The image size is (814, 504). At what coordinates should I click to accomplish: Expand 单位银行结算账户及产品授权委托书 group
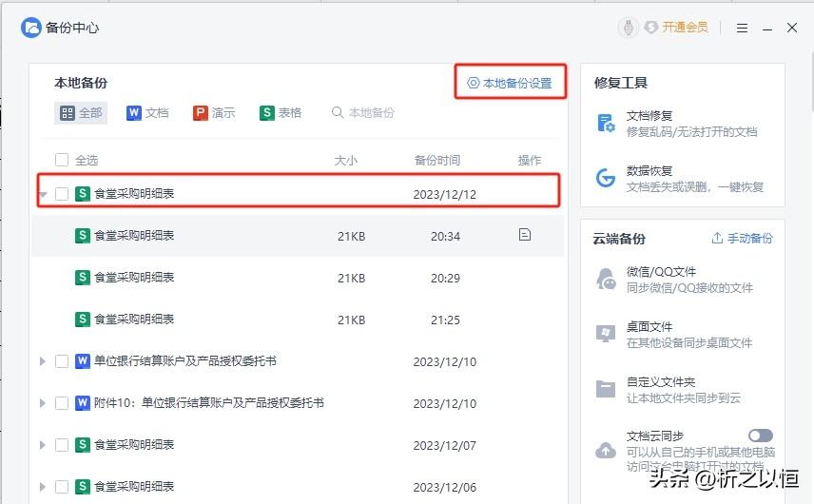point(43,361)
